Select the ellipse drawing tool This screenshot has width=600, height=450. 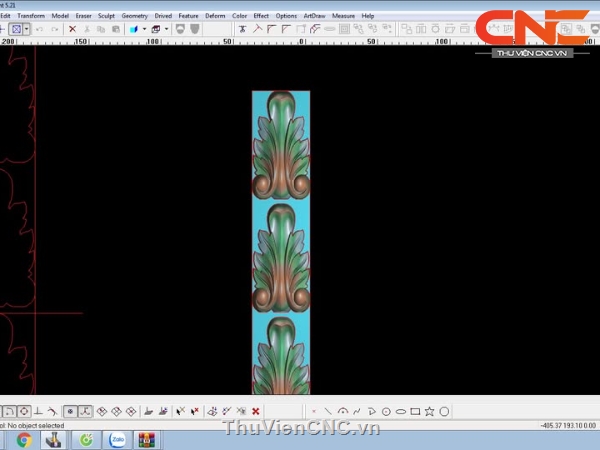400,411
